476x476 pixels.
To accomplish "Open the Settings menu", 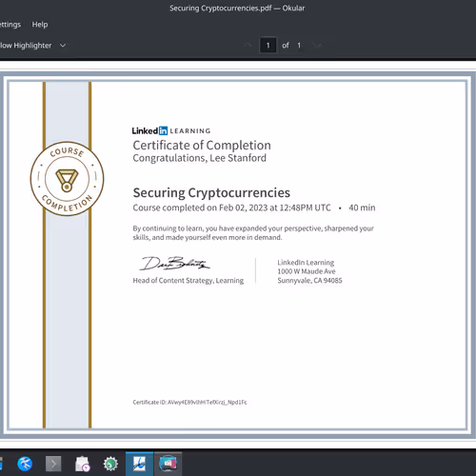I will (10, 25).
